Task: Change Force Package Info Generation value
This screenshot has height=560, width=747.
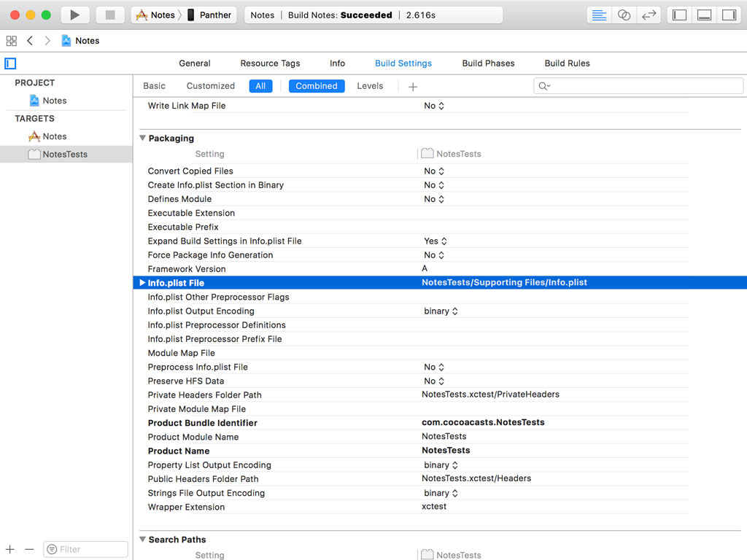Action: click(x=434, y=254)
